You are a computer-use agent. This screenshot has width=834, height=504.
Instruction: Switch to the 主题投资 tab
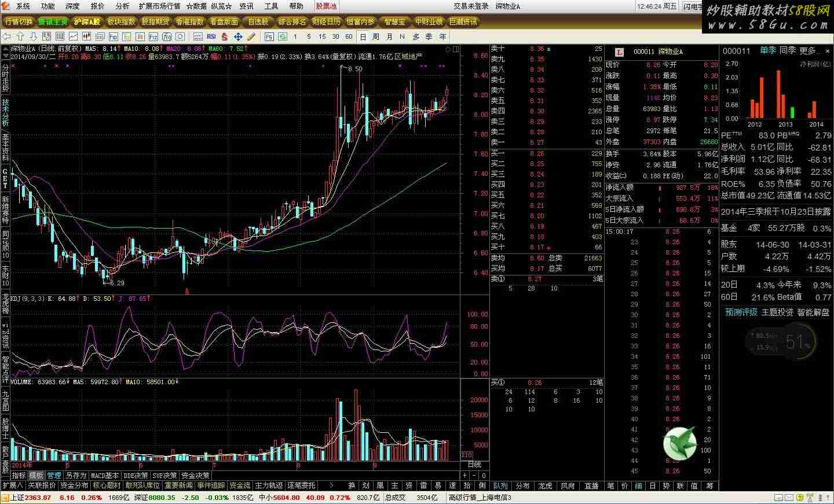[777, 312]
